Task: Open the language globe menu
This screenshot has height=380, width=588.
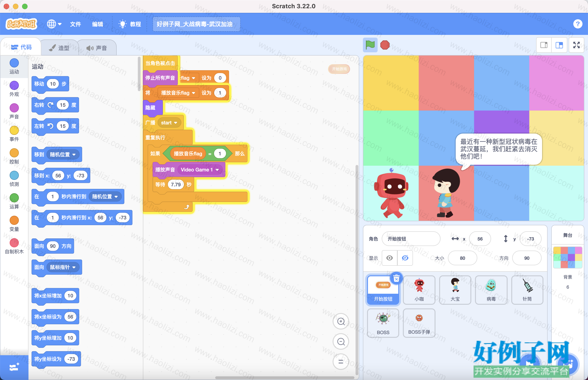Action: click(x=54, y=24)
